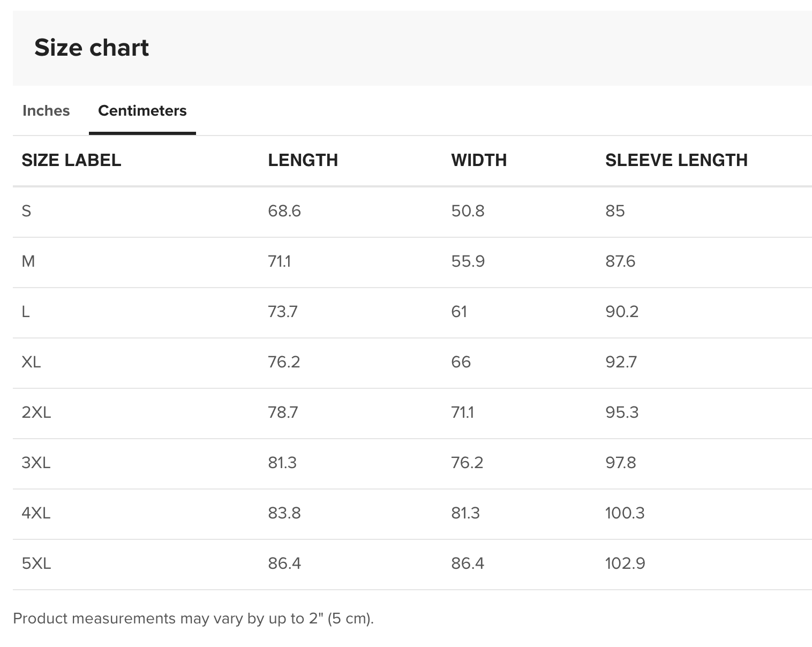Click the product measurements variance note
This screenshot has height=647, width=812.
193,619
